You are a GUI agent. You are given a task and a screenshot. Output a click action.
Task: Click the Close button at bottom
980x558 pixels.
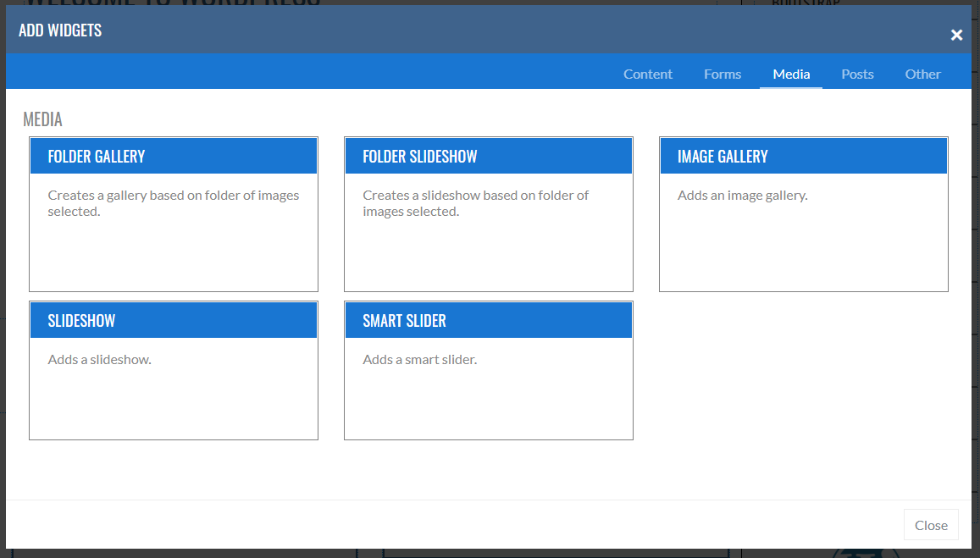(x=931, y=525)
